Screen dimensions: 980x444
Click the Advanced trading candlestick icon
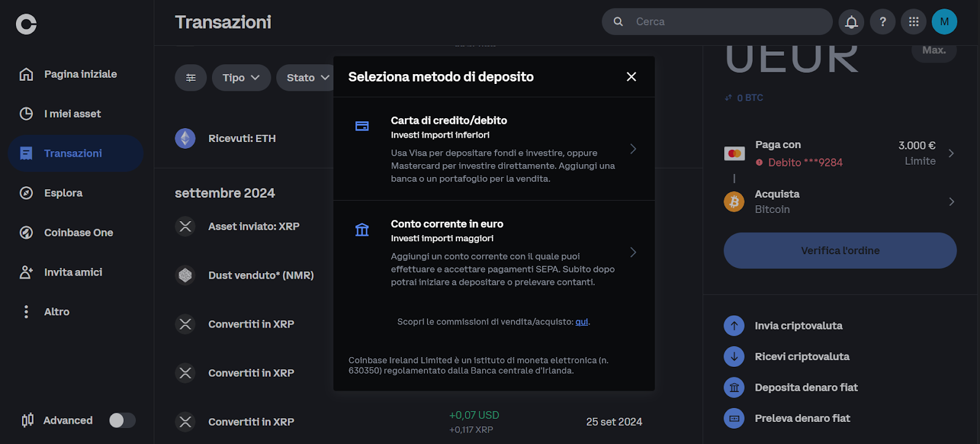pos(28,420)
